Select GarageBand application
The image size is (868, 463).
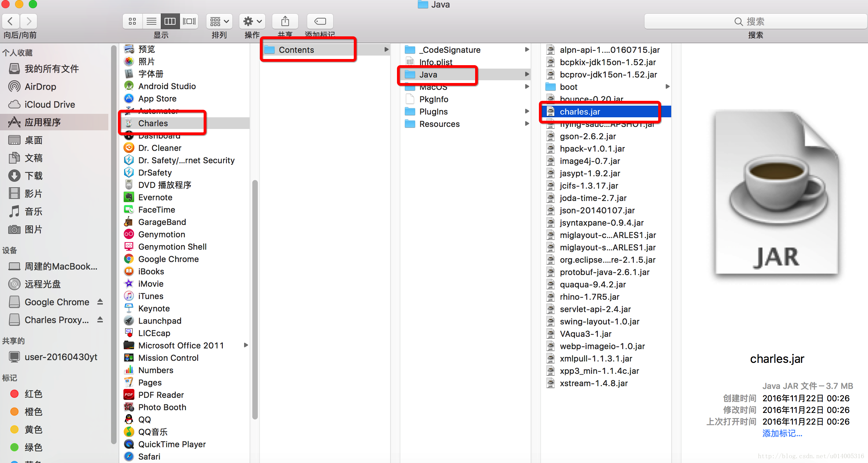(185, 222)
